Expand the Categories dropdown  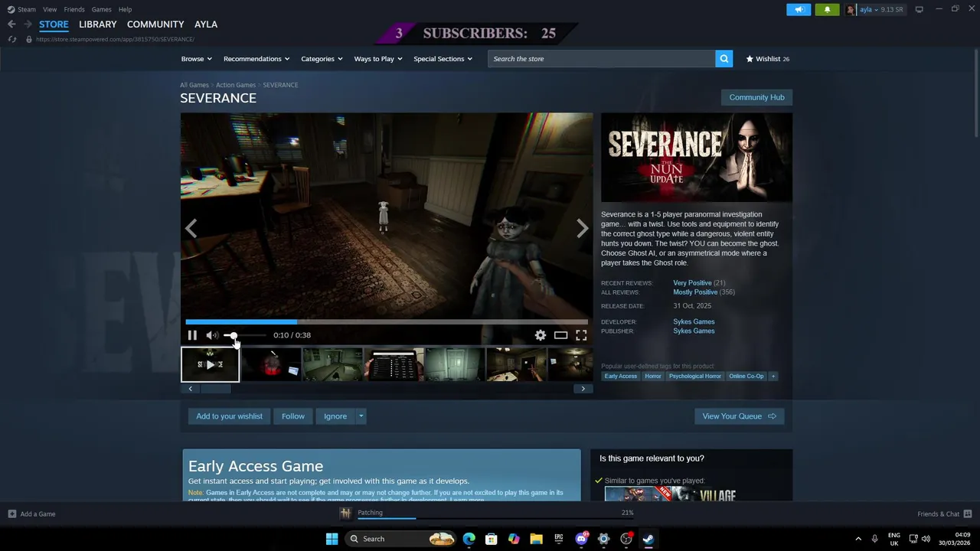tap(322, 59)
